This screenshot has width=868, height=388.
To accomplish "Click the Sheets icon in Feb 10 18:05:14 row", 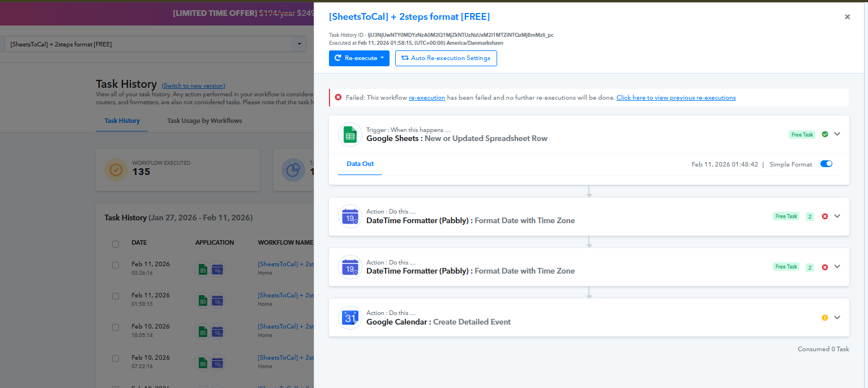I will click(203, 331).
